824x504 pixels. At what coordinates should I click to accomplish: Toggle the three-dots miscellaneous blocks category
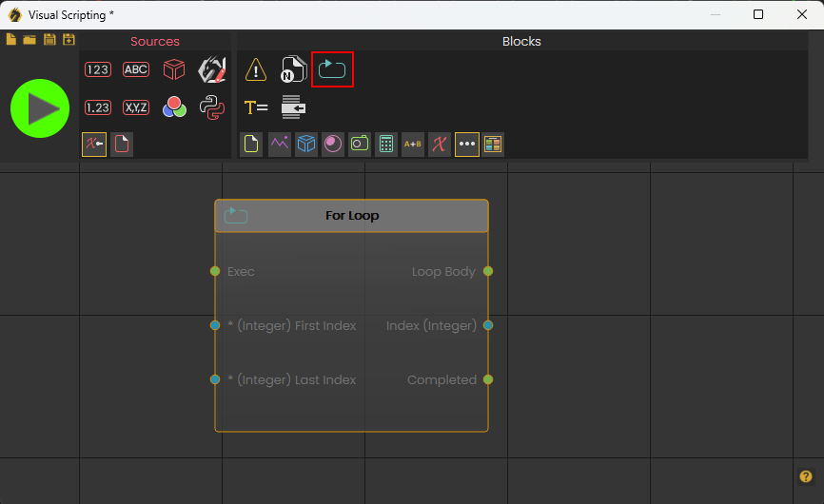pyautogui.click(x=466, y=145)
